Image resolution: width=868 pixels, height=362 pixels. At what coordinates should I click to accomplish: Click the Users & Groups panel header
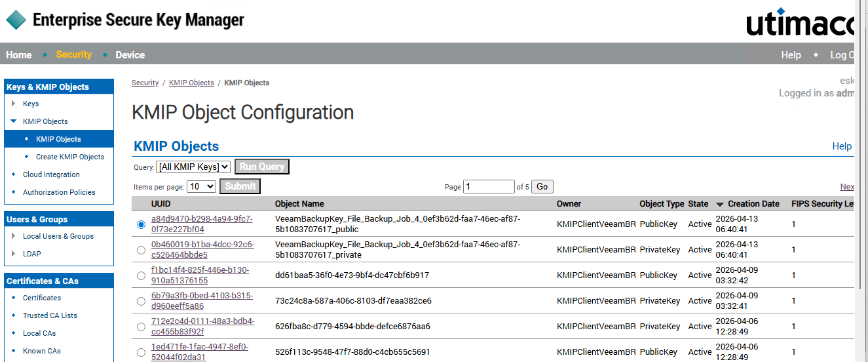(59, 219)
